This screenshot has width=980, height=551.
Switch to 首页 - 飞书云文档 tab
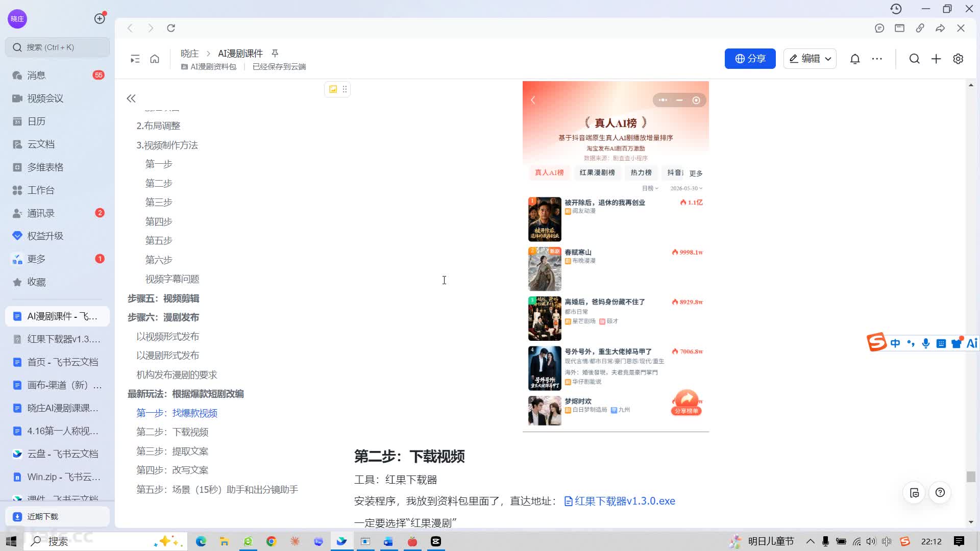coord(57,362)
